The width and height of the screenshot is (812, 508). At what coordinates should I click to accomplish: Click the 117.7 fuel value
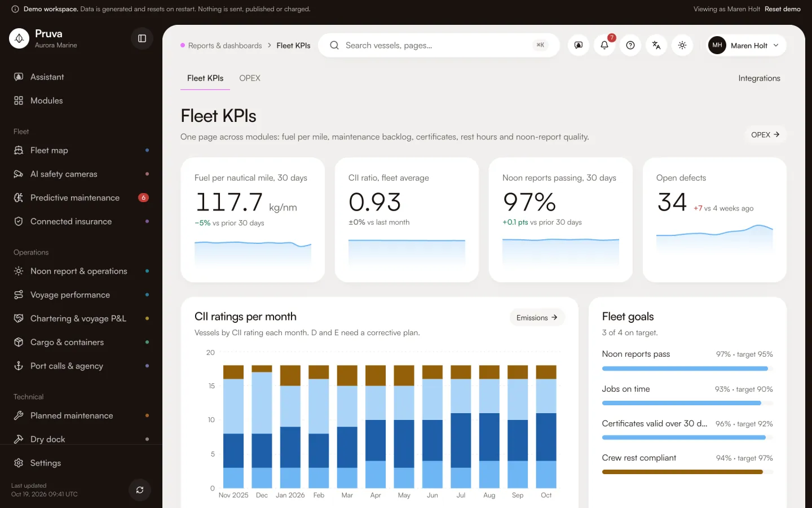(229, 202)
